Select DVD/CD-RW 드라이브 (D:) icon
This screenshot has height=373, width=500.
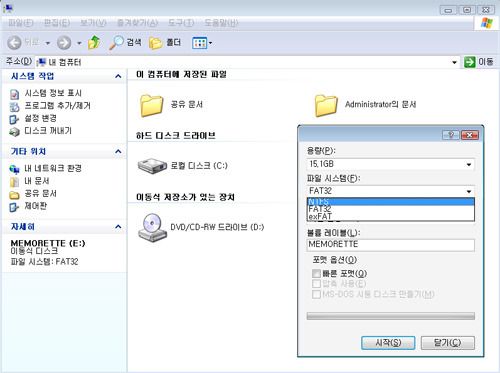(152, 227)
